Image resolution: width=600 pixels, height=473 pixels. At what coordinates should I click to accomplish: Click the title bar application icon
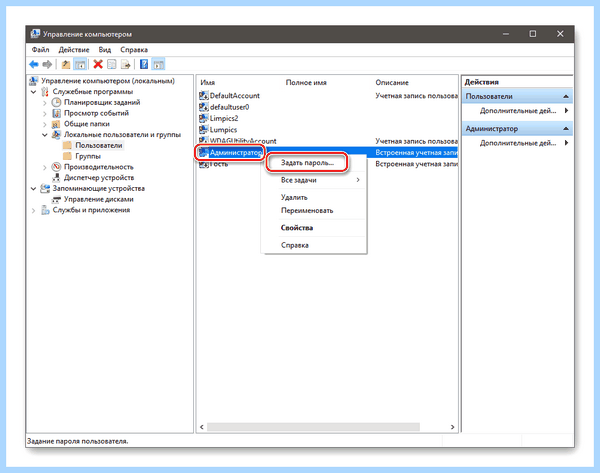pos(35,34)
